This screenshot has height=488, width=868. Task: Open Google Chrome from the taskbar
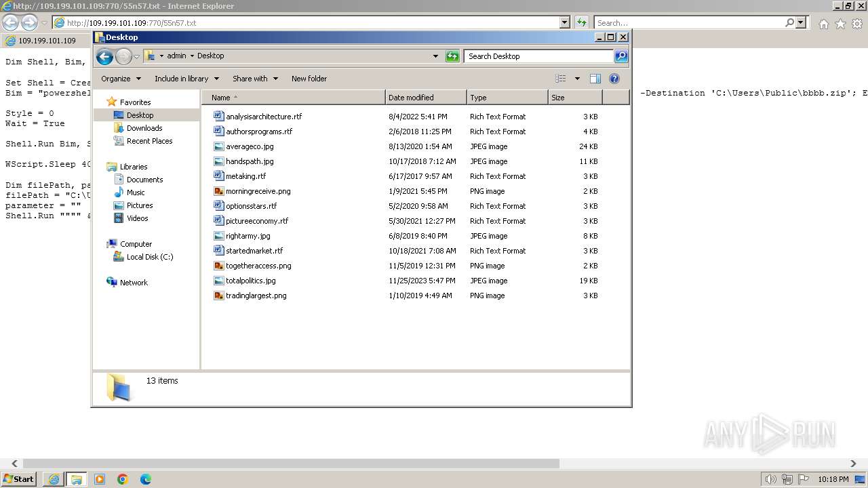(x=123, y=479)
